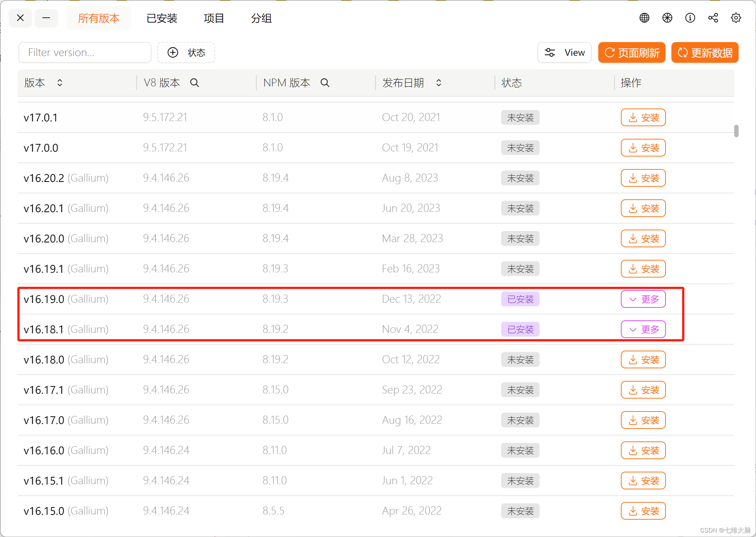This screenshot has width=756, height=537.
Task: Open the info circle icon
Action: pos(690,18)
